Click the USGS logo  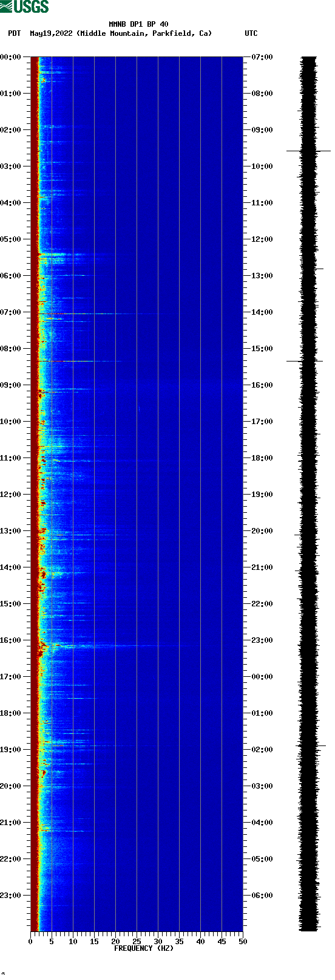[24, 7]
